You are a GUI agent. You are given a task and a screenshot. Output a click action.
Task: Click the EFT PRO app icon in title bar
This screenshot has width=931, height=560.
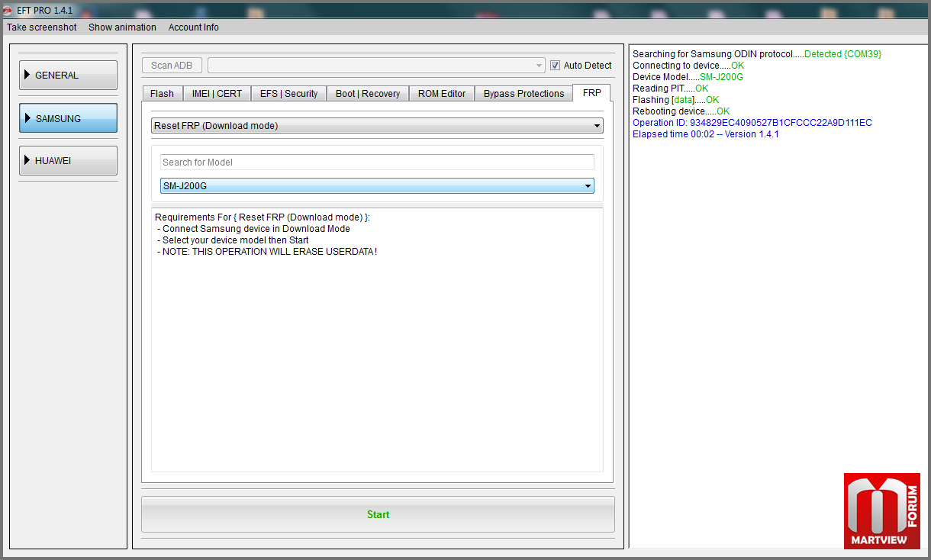coord(8,11)
